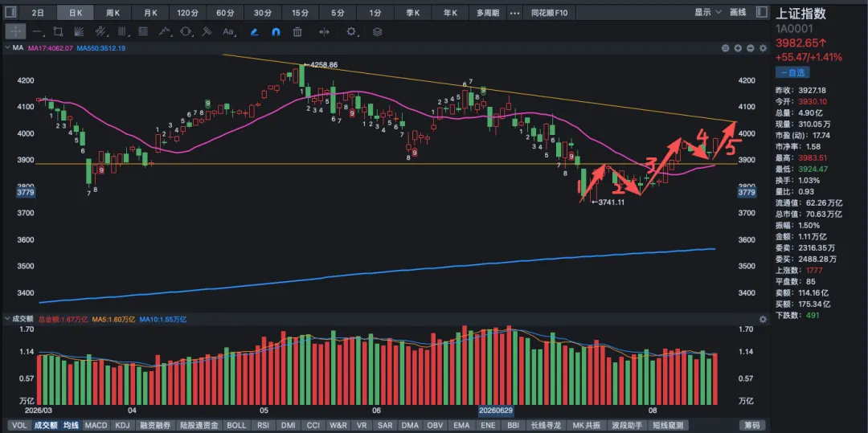Select the KDJ indicator tab
This screenshot has height=433, width=868.
tap(123, 425)
